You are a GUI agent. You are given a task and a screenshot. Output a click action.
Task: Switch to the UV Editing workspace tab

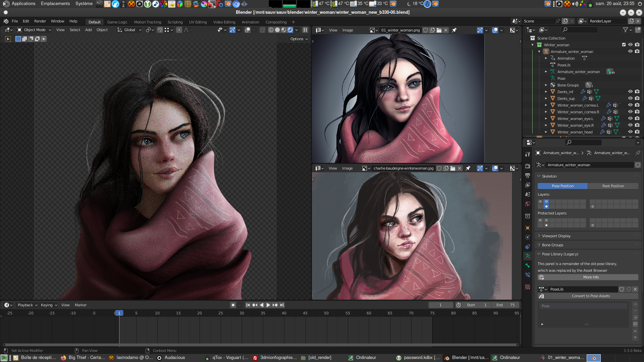[198, 22]
